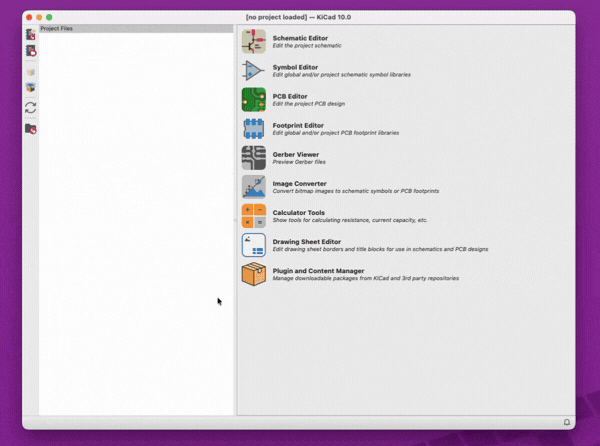Click the Footprint Editor title text

(x=298, y=125)
